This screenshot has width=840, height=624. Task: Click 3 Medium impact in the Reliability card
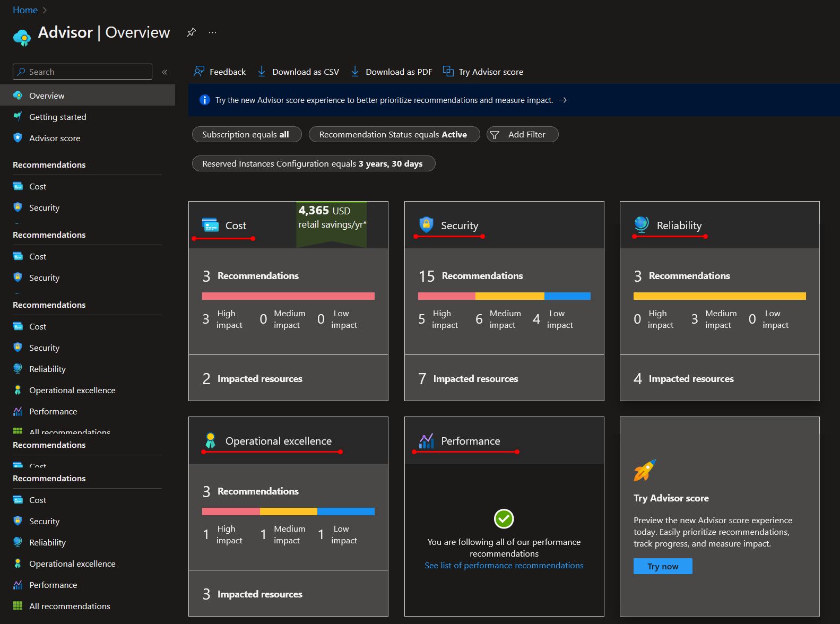point(714,319)
